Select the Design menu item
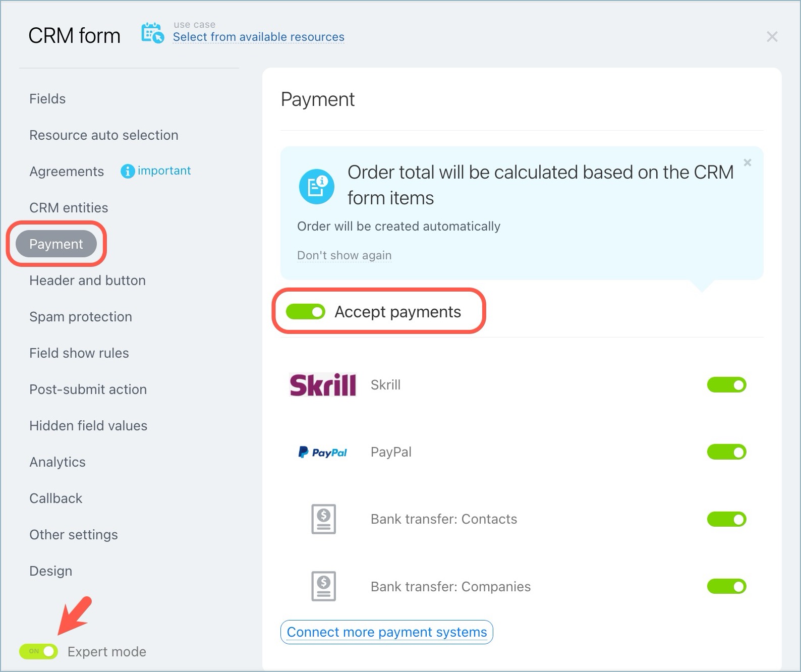The width and height of the screenshot is (801, 672). pyautogui.click(x=50, y=571)
